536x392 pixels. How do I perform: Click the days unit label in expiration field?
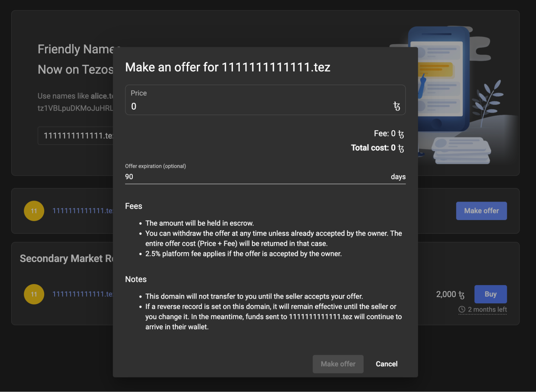(x=398, y=177)
